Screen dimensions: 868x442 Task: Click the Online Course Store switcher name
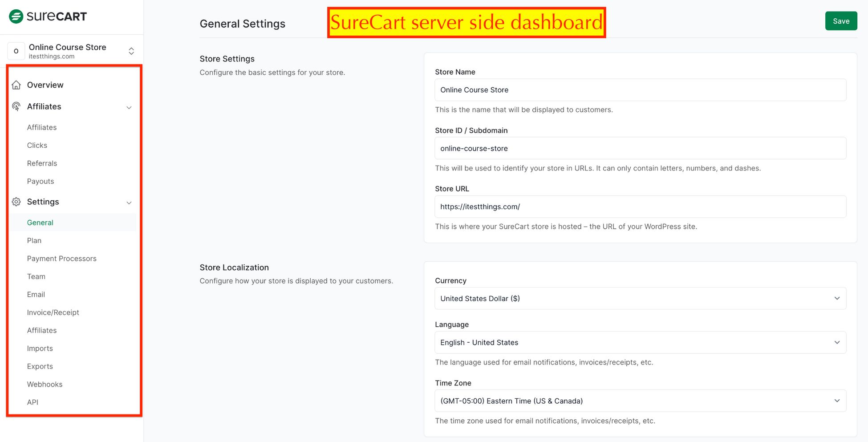[68, 47]
